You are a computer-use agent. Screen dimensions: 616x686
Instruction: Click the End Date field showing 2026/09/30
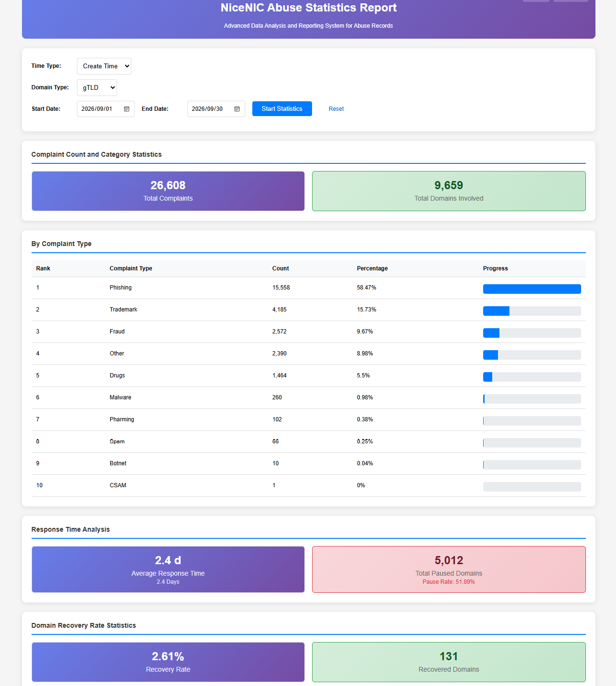[x=216, y=109]
